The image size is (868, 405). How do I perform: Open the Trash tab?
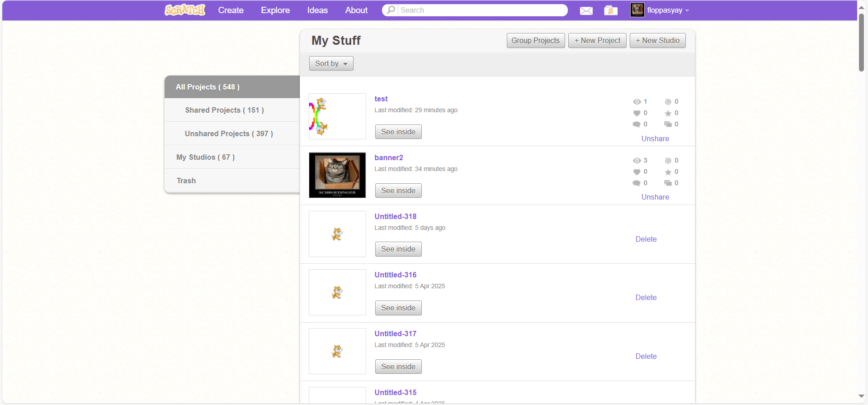pyautogui.click(x=232, y=181)
